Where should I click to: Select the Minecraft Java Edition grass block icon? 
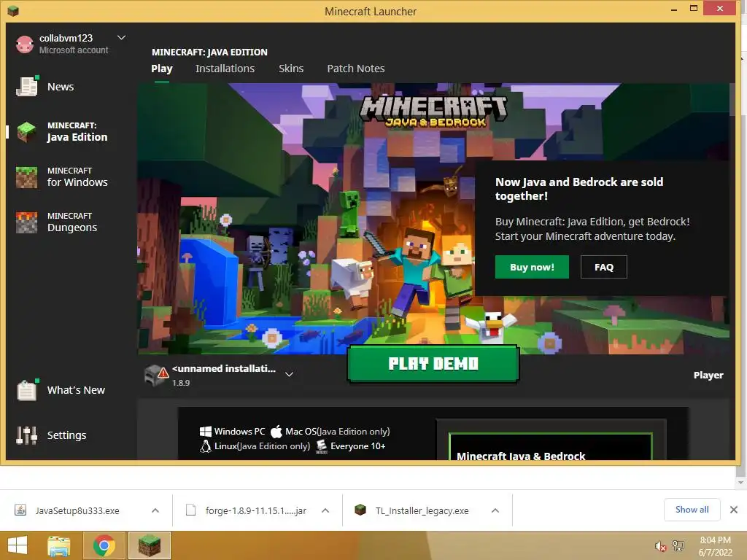click(x=26, y=132)
